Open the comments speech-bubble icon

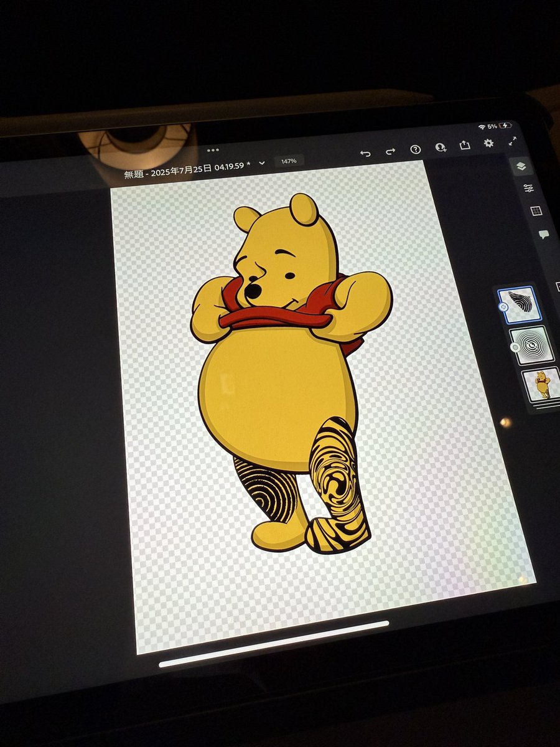click(x=544, y=235)
